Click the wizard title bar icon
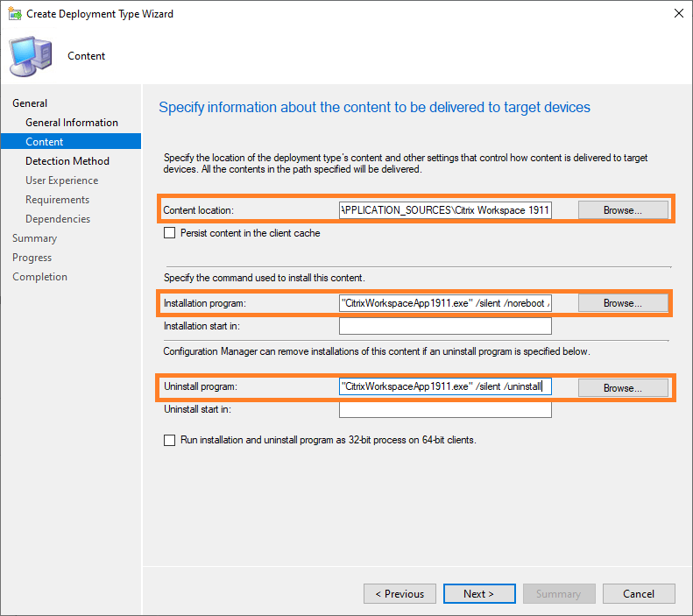 [x=15, y=14]
